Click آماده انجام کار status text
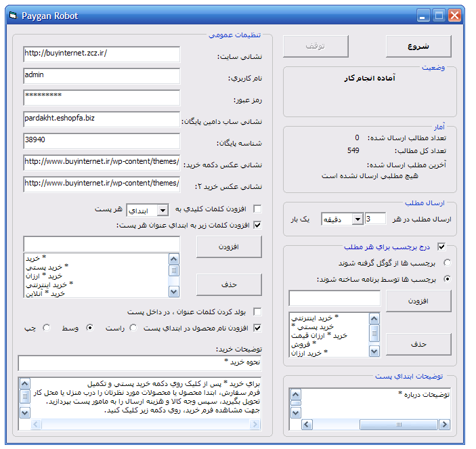The height and width of the screenshot is (449, 476). click(x=370, y=78)
